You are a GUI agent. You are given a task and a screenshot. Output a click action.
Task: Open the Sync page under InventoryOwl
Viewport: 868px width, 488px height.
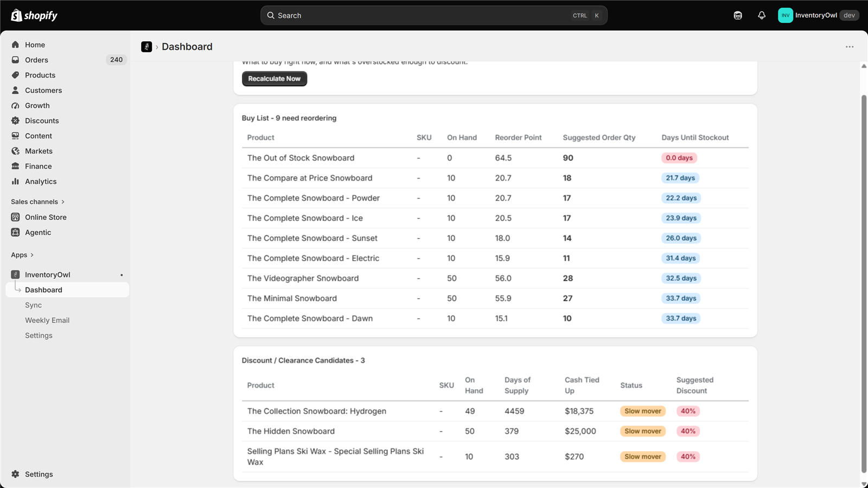click(x=33, y=305)
